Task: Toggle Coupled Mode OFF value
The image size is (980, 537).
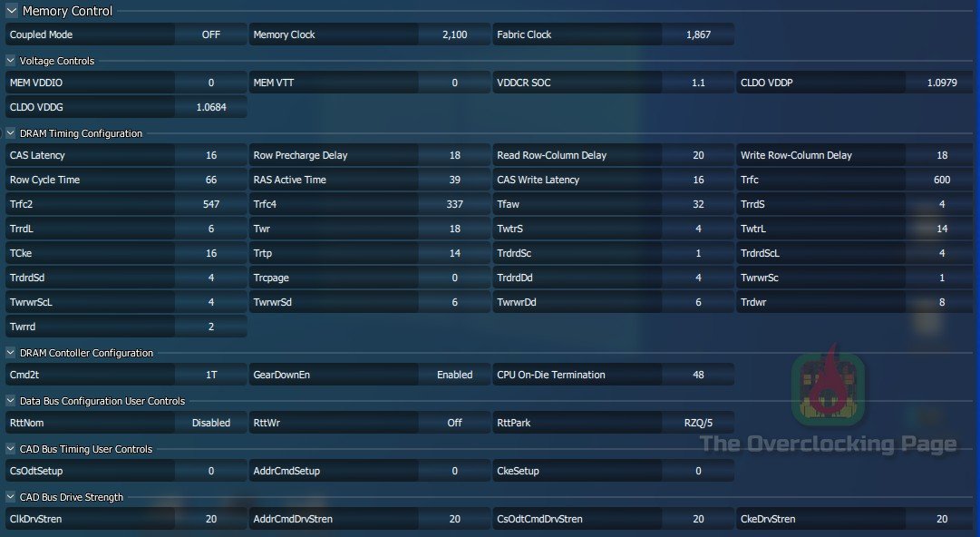Action: (x=210, y=34)
